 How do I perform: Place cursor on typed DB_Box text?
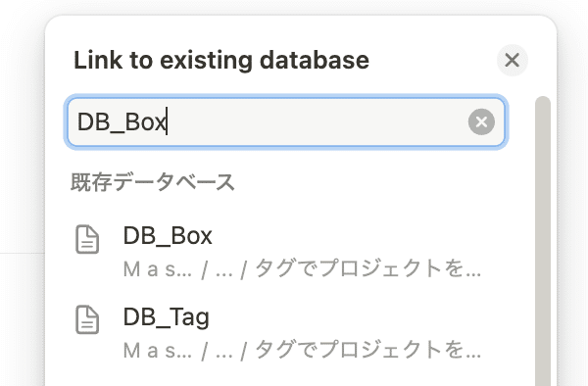pyautogui.click(x=122, y=122)
